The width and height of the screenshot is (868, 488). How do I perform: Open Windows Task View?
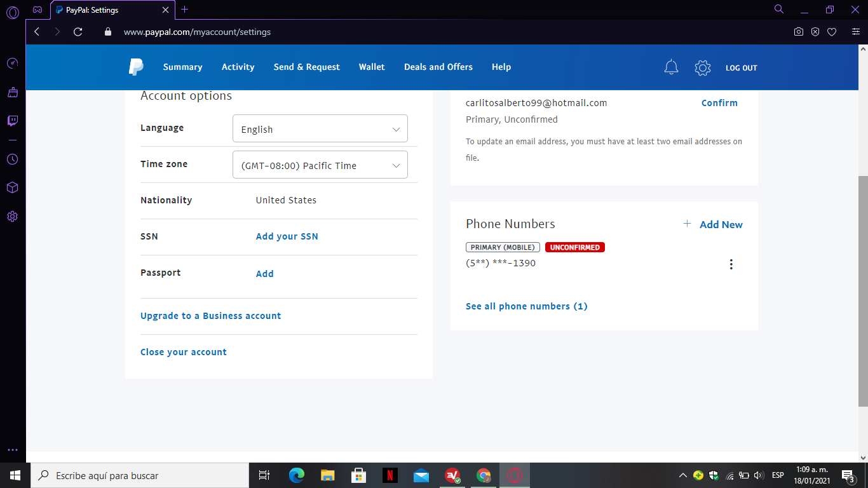264,475
